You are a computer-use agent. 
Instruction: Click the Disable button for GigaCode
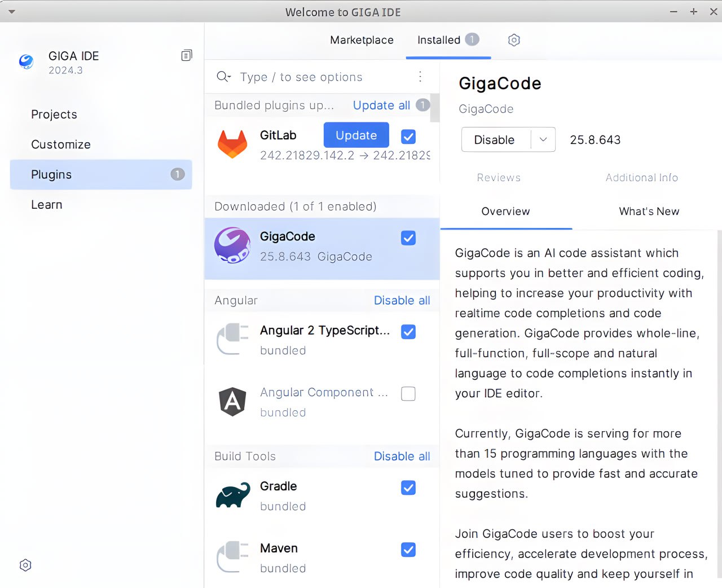pos(495,139)
